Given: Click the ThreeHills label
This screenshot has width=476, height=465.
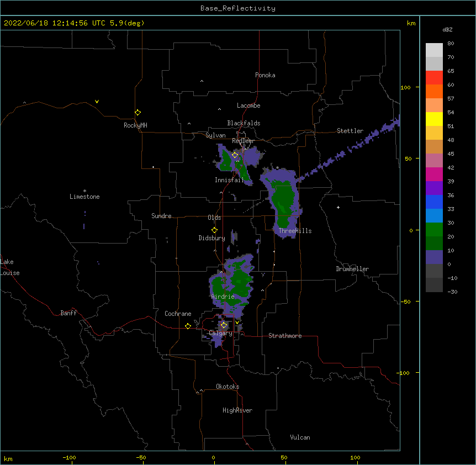Looking at the screenshot, I should tap(295, 231).
